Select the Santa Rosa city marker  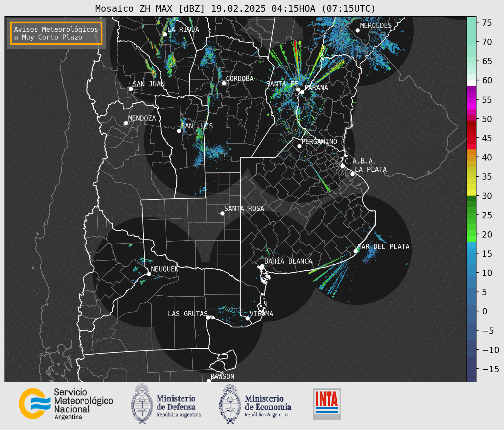click(222, 213)
